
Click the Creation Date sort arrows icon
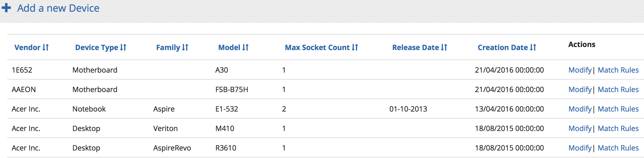(x=533, y=48)
